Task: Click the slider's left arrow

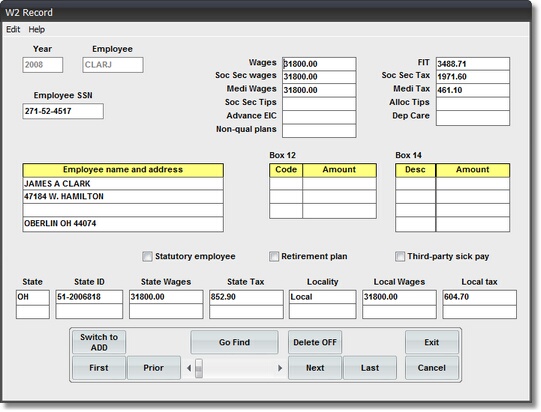Action: (189, 368)
